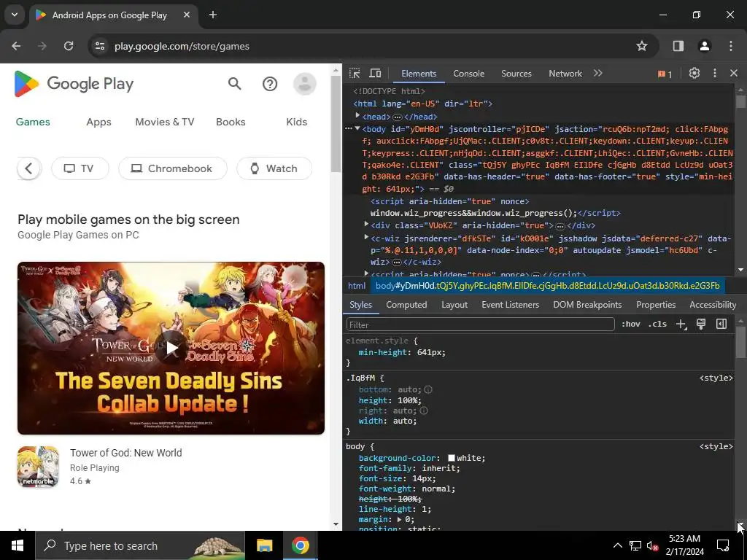The width and height of the screenshot is (747, 560).
Task: Select the Chromebook device chip
Action: point(172,168)
